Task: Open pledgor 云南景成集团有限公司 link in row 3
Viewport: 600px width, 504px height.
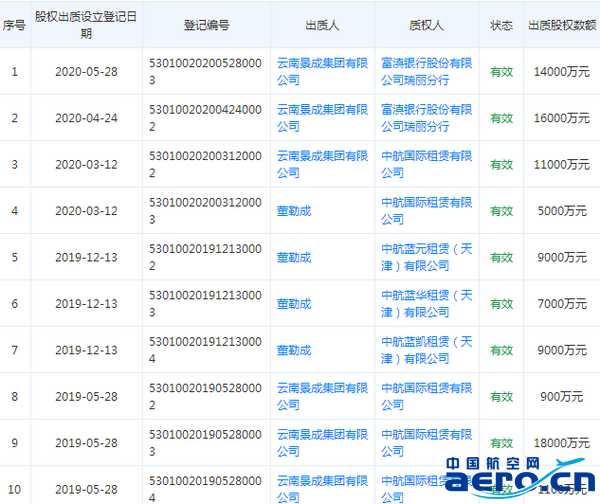Action: tap(322, 164)
